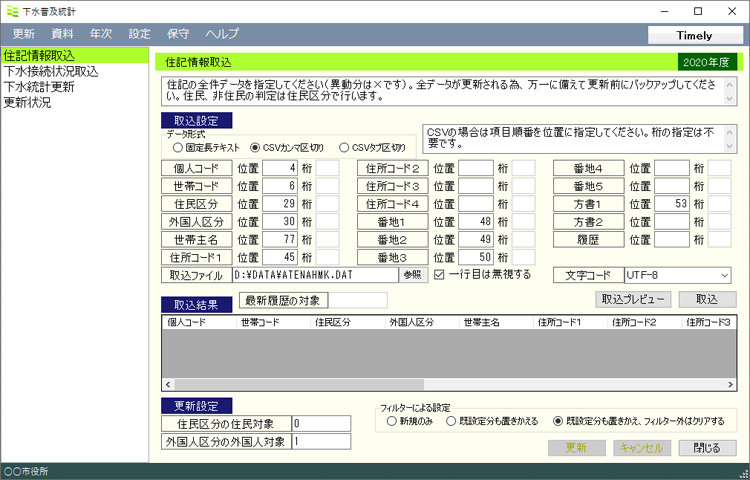This screenshot has height=480, width=750.
Task: Open the 更新 menu
Action: [24, 34]
